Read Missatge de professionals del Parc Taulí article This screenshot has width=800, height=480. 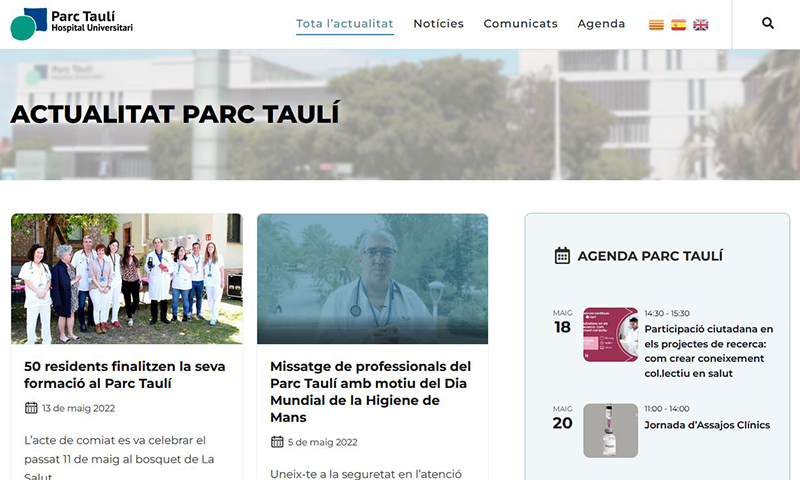pyautogui.click(x=370, y=392)
